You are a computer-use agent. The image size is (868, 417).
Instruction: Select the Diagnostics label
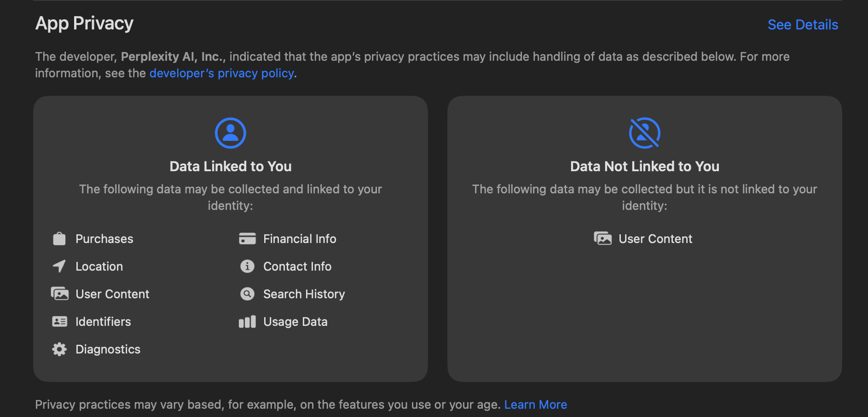[x=108, y=349]
